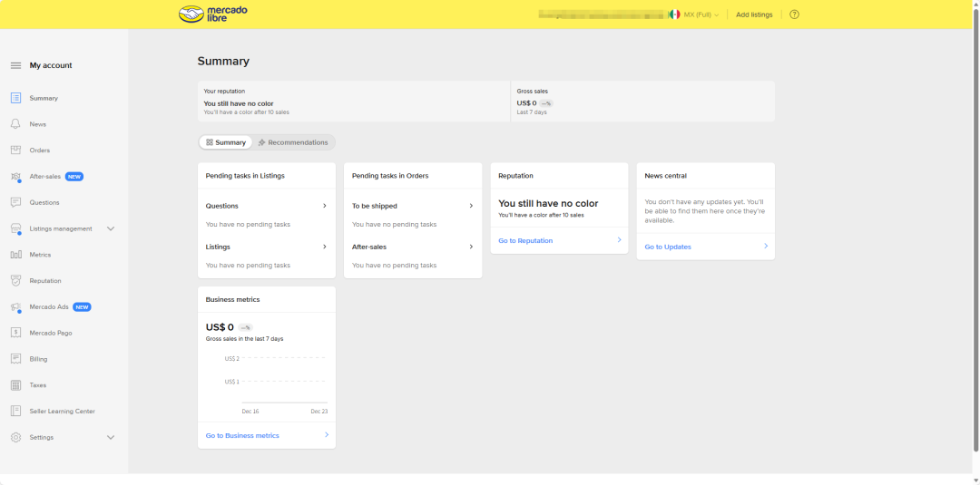The image size is (980, 485).
Task: Open Reputation via the shield icon
Action: click(15, 281)
